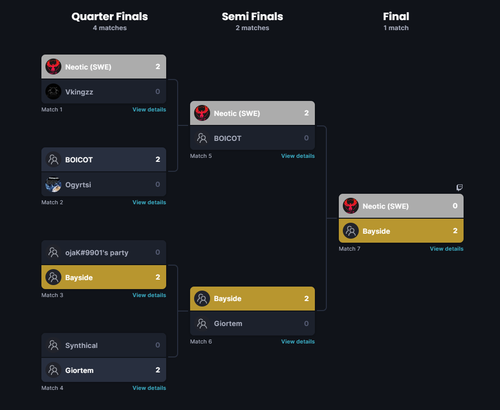
Task: Select the Semi Finals heading
Action: (252, 16)
